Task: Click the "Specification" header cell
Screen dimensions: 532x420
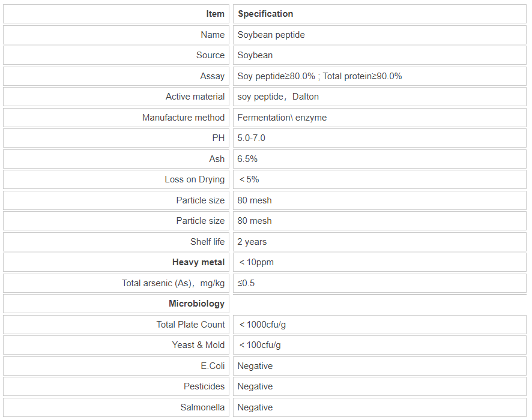Action: [x=265, y=14]
